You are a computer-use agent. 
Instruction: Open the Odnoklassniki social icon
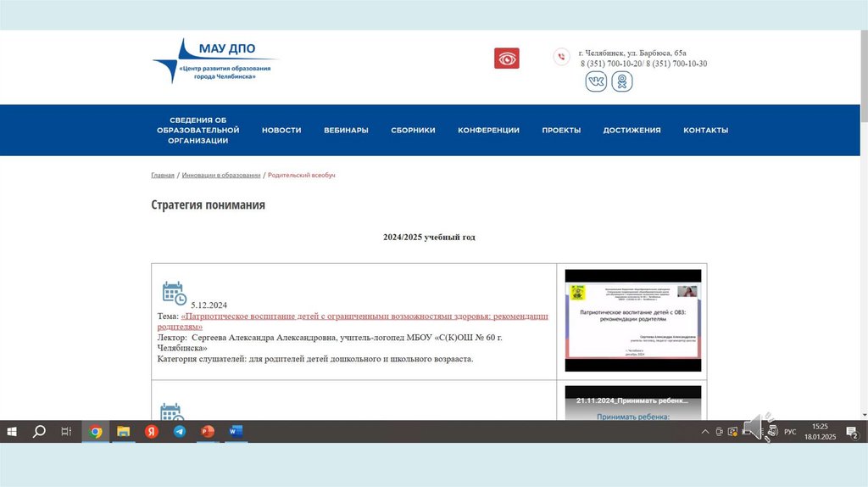pos(622,81)
